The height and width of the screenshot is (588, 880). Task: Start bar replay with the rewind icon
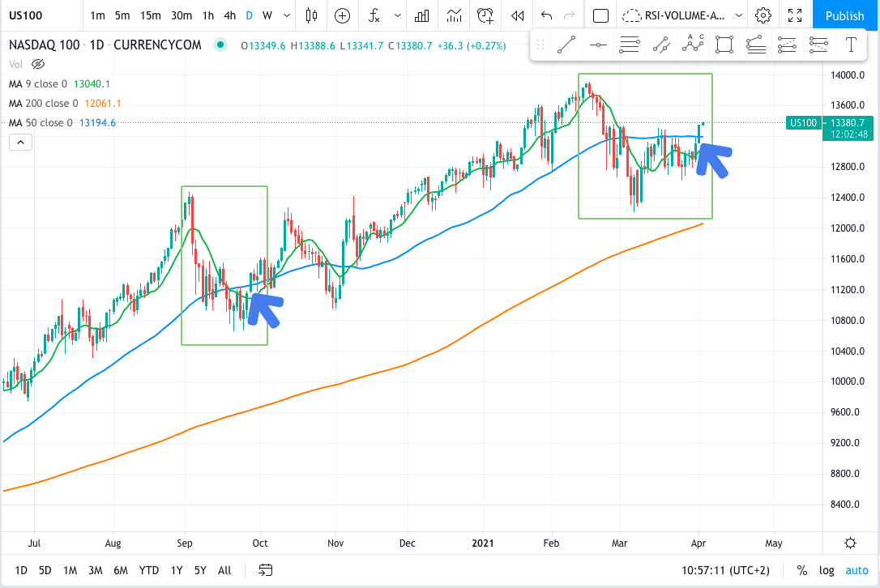click(515, 15)
